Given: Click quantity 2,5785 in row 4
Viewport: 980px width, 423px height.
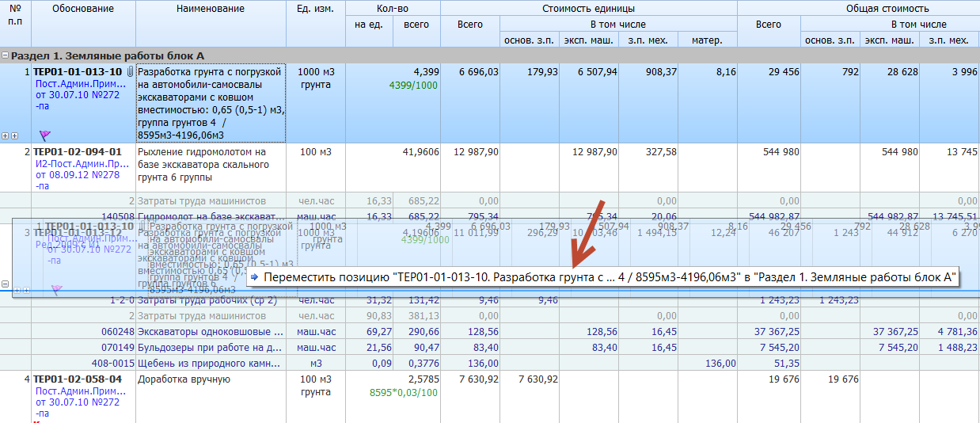Looking at the screenshot, I should click(423, 379).
